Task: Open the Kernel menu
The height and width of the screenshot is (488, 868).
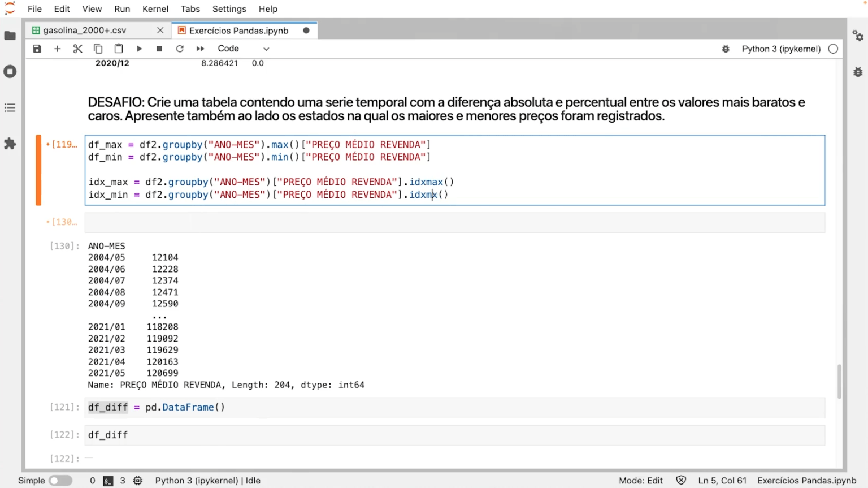Action: [x=155, y=8]
